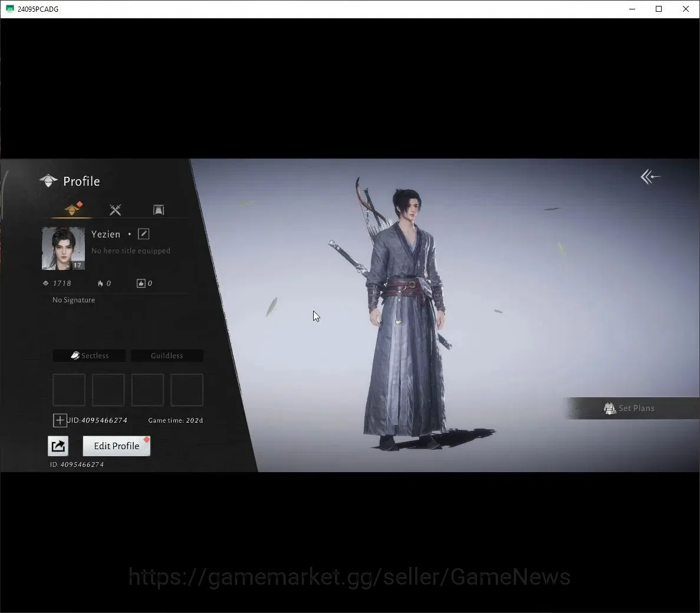Screen dimensions: 700x613
Task: Click the first empty badge slot
Action: (x=69, y=390)
